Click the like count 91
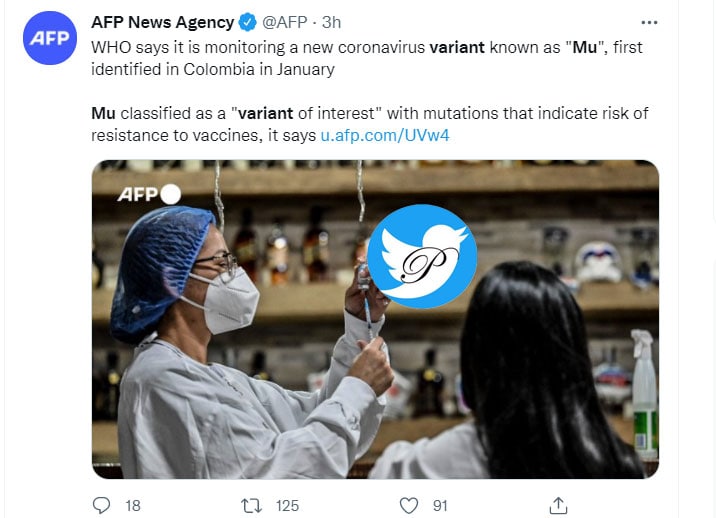The image size is (716, 518). click(x=440, y=506)
